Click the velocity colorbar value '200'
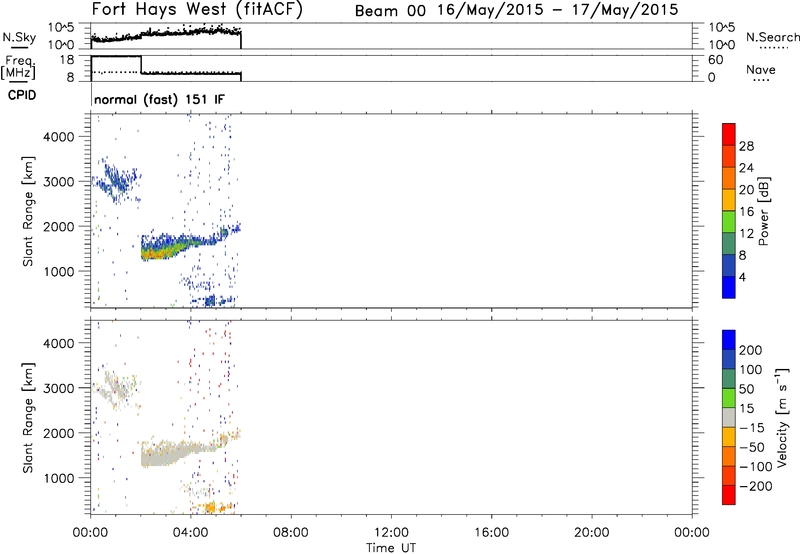Screen dimensions: 800x554 pyautogui.click(x=751, y=350)
